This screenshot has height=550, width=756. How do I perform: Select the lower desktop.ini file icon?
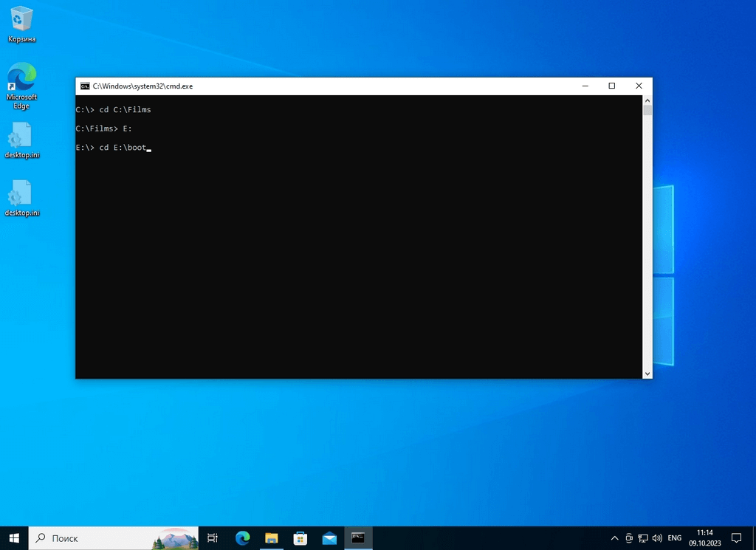tap(21, 198)
